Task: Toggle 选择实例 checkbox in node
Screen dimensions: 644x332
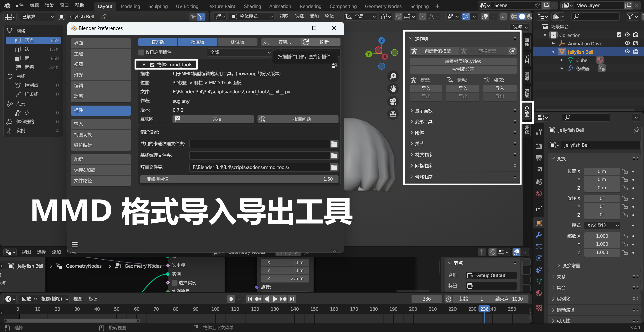Action: (x=175, y=283)
